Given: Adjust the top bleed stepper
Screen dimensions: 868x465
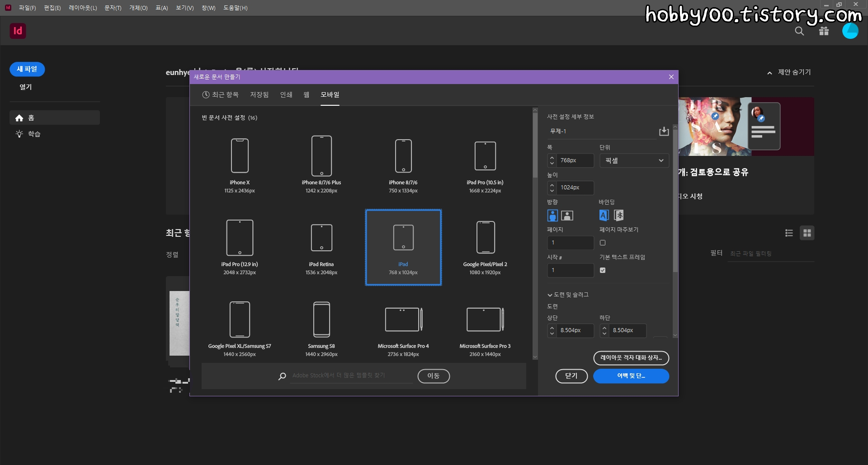Looking at the screenshot, I should 552,330.
